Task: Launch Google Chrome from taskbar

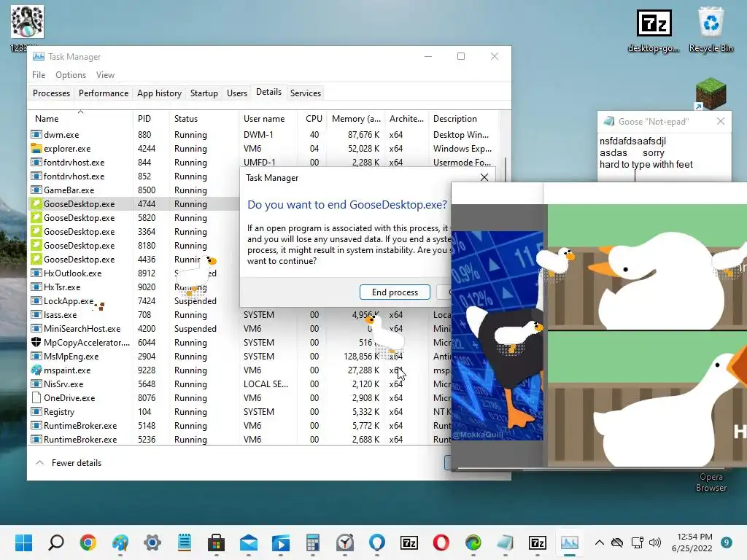Action: coord(88,542)
